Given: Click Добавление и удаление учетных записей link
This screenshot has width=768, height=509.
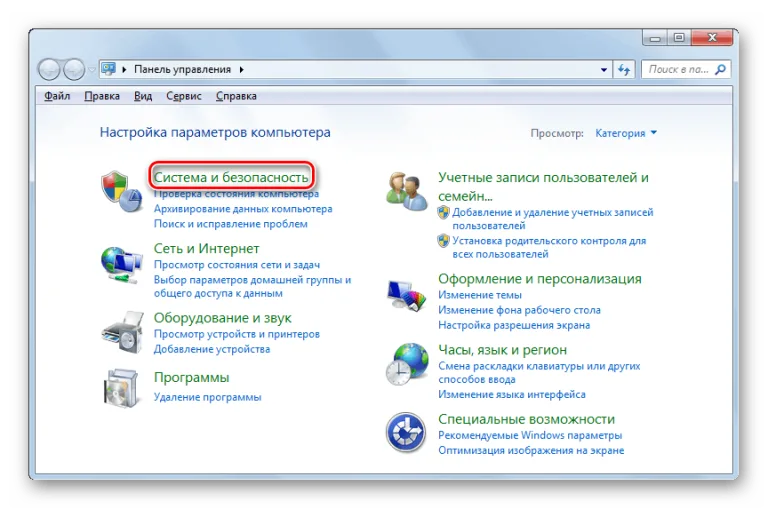Looking at the screenshot, I should [x=552, y=219].
